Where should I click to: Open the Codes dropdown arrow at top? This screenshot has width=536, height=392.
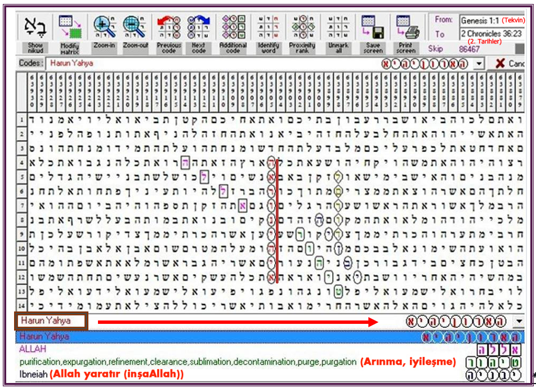[x=479, y=64]
